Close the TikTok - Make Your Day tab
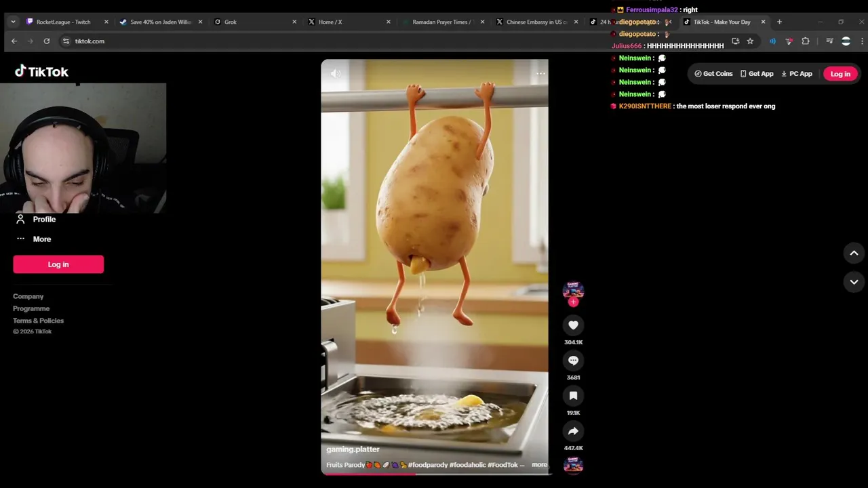The height and width of the screenshot is (488, 868). [x=763, y=22]
